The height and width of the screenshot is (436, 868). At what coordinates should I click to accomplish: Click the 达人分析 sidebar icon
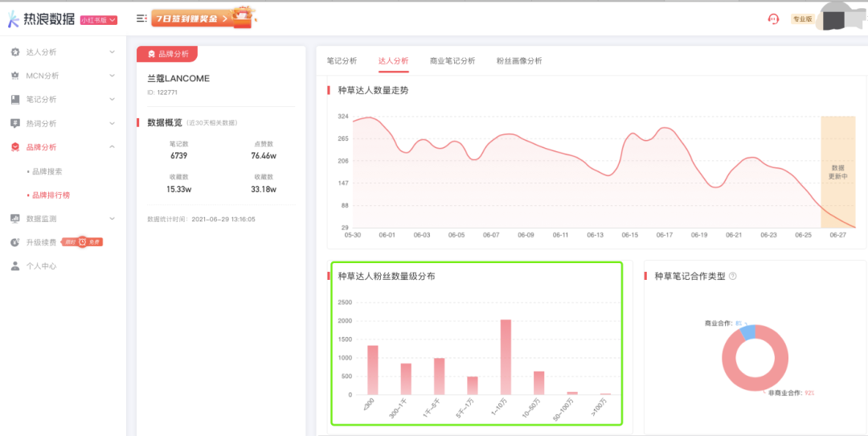coord(15,52)
